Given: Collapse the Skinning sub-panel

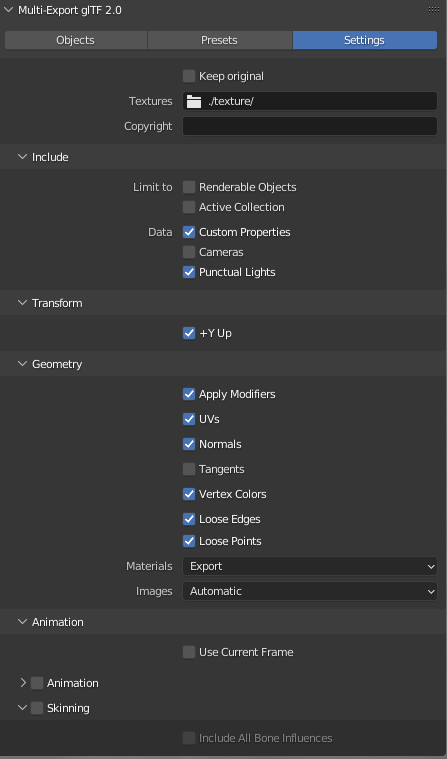Looking at the screenshot, I should pos(22,708).
